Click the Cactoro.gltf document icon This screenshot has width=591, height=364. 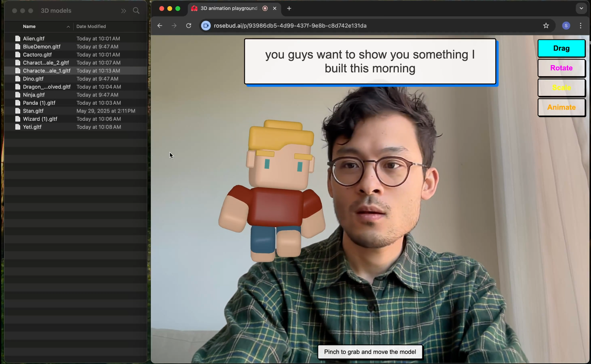pos(18,55)
